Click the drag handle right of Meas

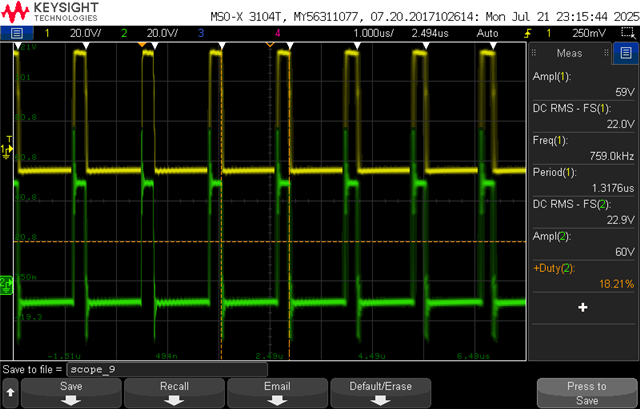click(x=606, y=53)
